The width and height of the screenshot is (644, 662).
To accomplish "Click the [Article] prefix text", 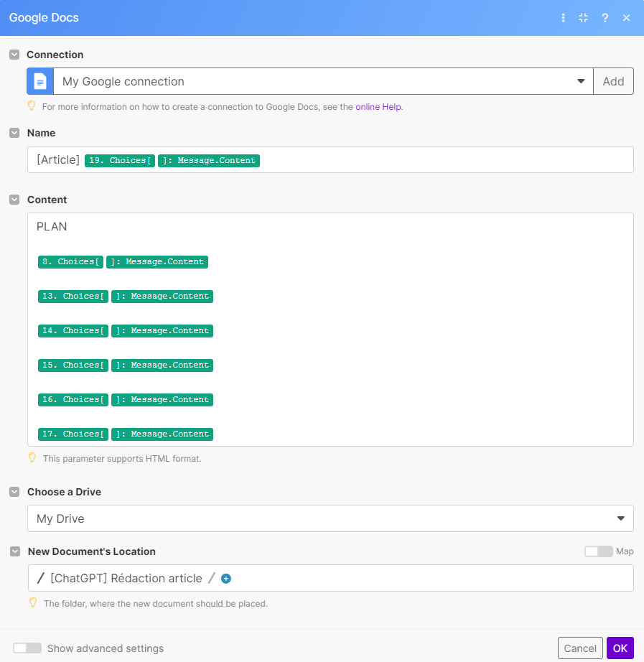I will coord(58,160).
